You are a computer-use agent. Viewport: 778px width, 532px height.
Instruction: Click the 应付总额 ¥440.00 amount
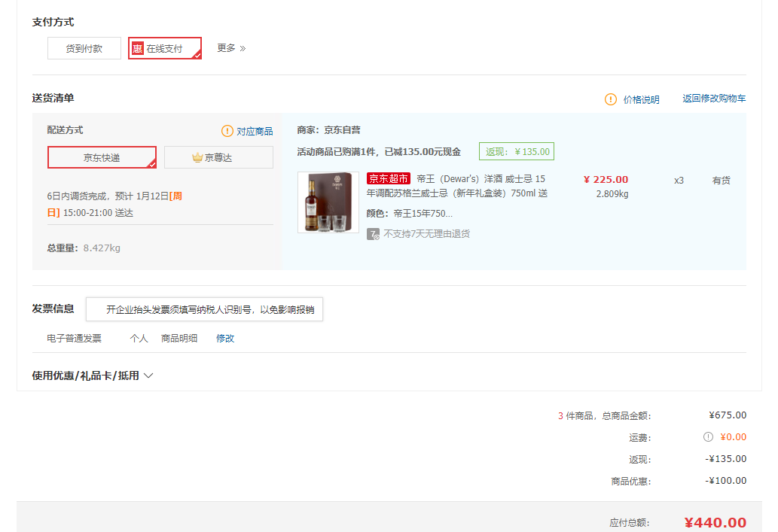click(715, 522)
